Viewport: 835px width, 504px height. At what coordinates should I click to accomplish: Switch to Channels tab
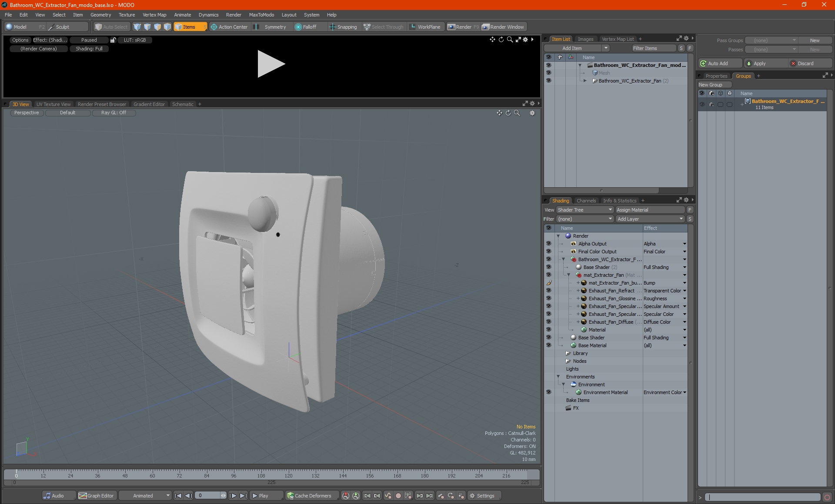coord(586,201)
